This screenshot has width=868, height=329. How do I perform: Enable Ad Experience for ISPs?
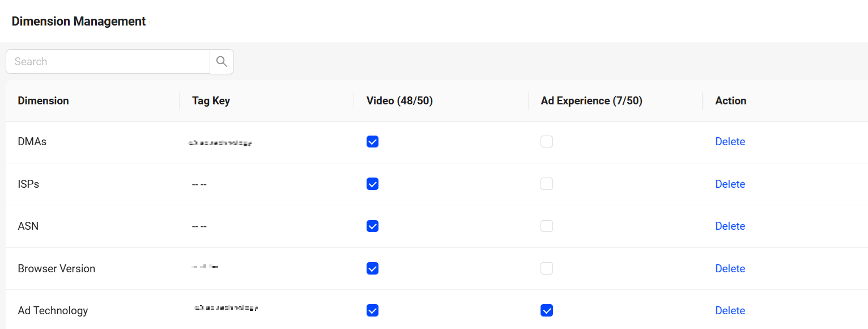point(547,184)
